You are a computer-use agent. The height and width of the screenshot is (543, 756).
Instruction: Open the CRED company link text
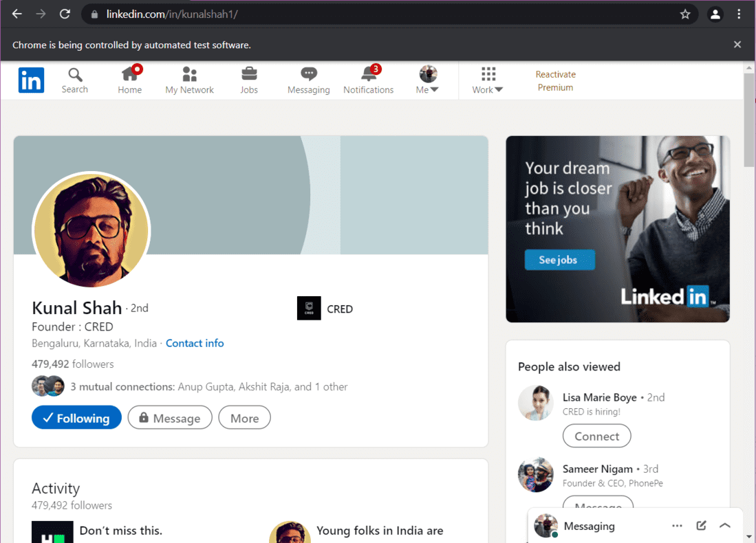(340, 309)
